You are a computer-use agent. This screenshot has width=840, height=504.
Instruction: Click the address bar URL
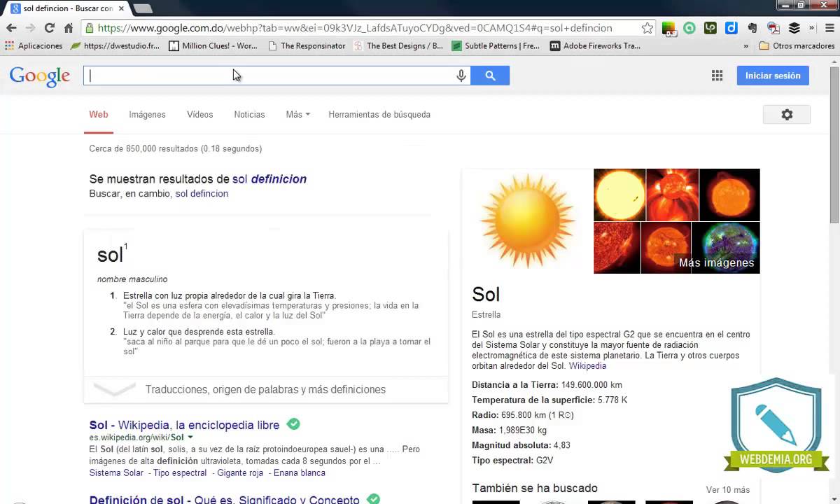pyautogui.click(x=355, y=28)
